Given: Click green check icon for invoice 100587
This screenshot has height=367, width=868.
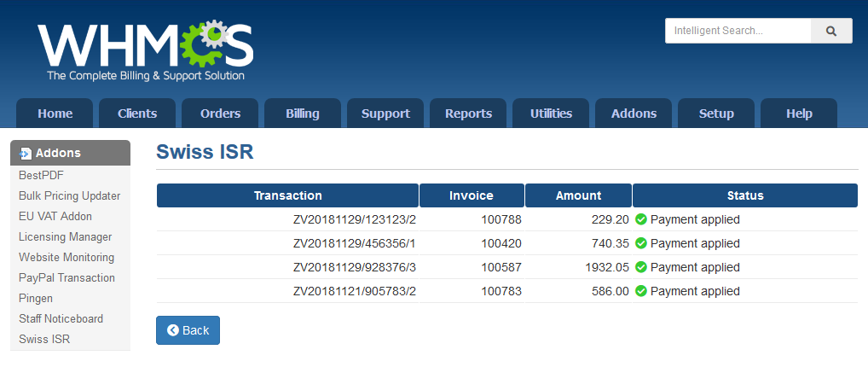Looking at the screenshot, I should click(641, 267).
